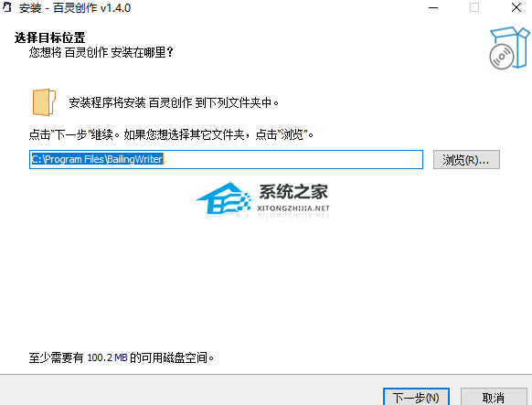This screenshot has height=405, width=532.
Task: Minimize the installer window
Action: pos(433,7)
